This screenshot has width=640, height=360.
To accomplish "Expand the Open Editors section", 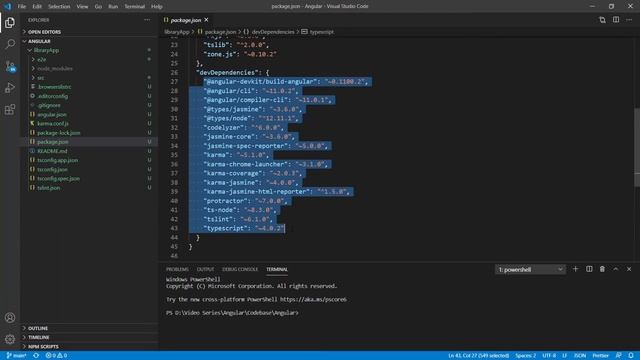I will 89,32.
